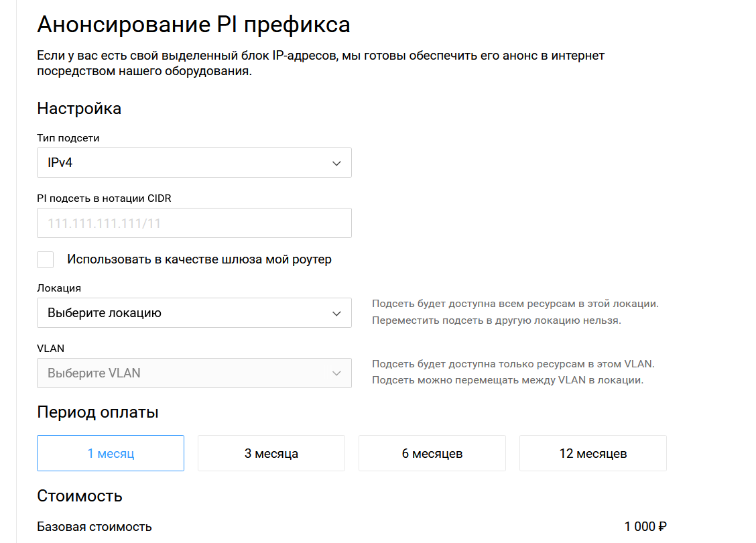Viewport: 756px width, 543px height.
Task: Click the "Период оплаты" section heading
Action: pyautogui.click(x=98, y=412)
